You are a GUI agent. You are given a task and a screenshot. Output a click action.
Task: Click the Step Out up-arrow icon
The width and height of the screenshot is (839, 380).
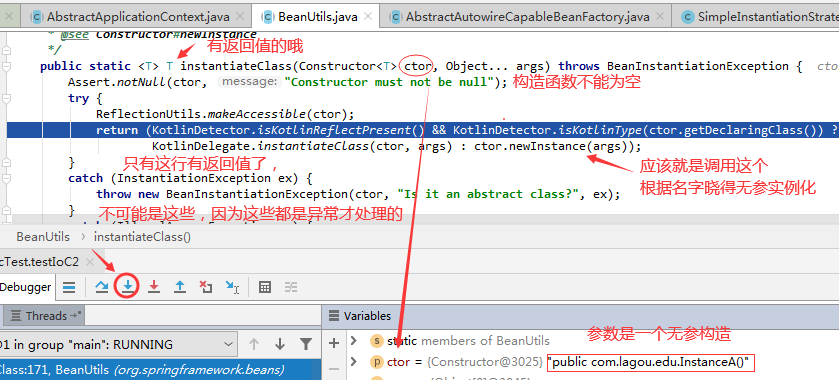coord(180,287)
